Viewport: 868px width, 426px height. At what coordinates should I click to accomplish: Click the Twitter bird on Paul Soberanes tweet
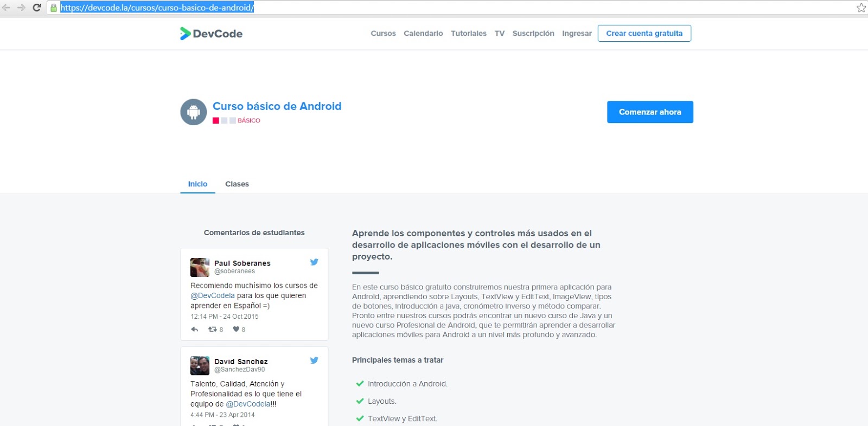pyautogui.click(x=314, y=262)
